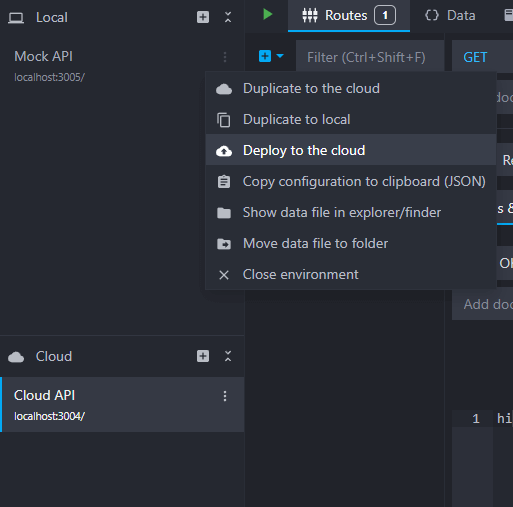Click the folder-arrow icon beside Move data file
The image size is (513, 507).
coord(224,244)
